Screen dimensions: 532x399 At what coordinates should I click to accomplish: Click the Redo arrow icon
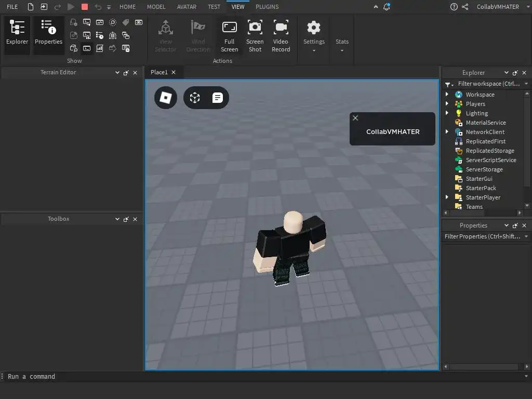tap(58, 7)
